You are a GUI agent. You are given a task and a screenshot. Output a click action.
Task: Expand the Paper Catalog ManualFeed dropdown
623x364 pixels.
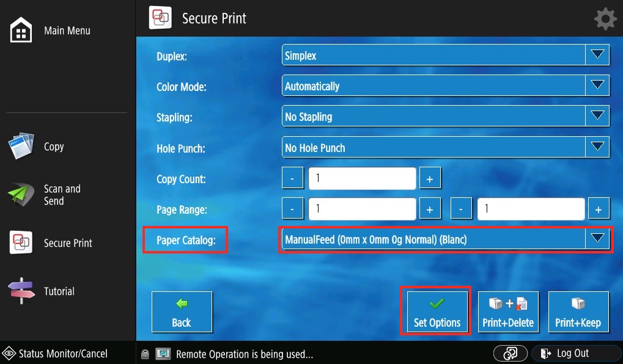click(x=597, y=239)
